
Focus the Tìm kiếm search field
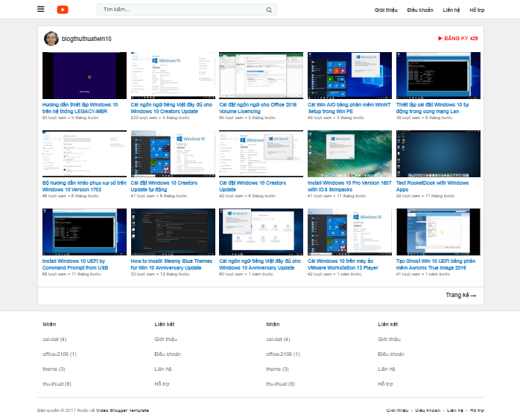pos(187,10)
